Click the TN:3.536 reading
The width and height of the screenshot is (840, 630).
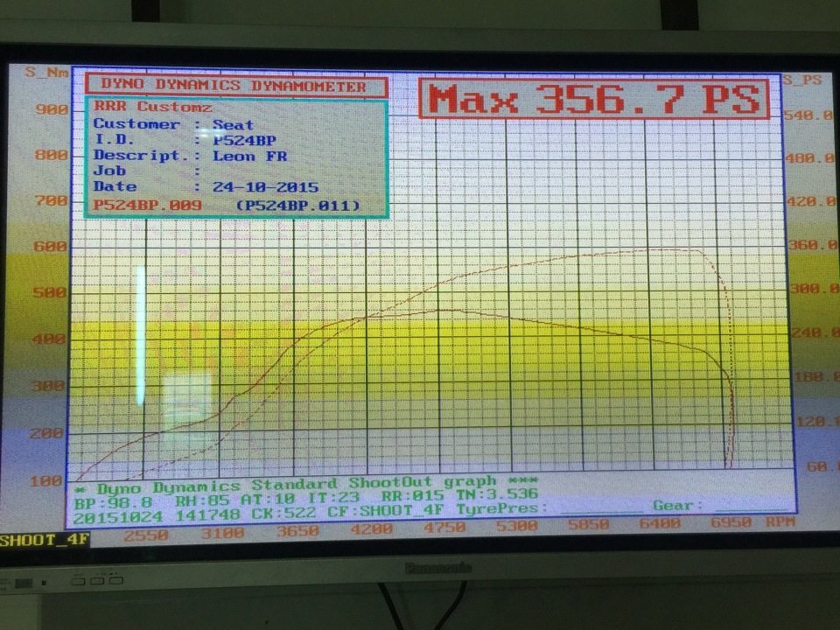tap(497, 493)
